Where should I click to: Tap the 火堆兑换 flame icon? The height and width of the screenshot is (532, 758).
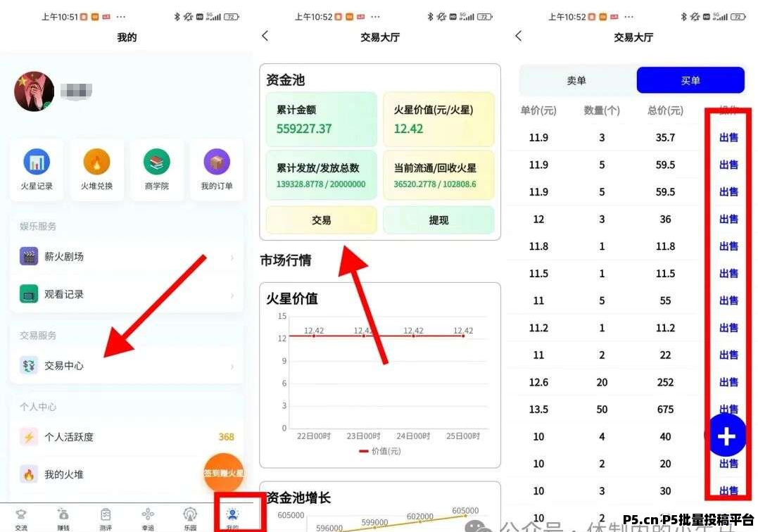(x=96, y=163)
